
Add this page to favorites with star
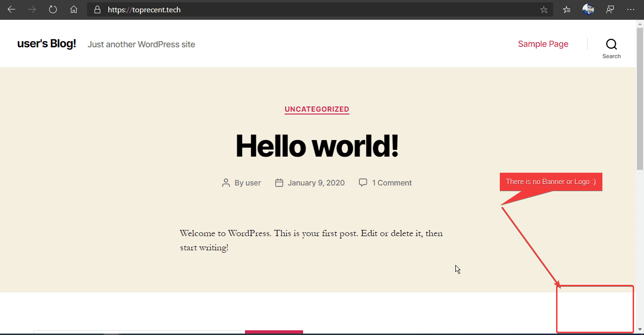click(544, 9)
